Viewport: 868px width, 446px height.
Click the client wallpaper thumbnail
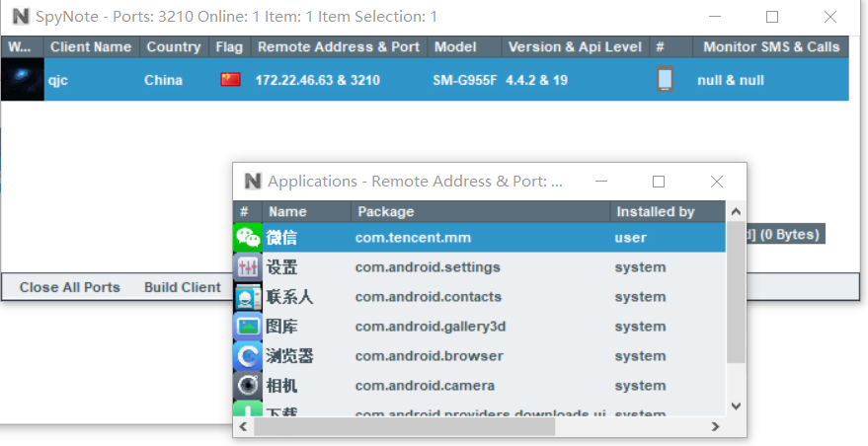[x=22, y=80]
